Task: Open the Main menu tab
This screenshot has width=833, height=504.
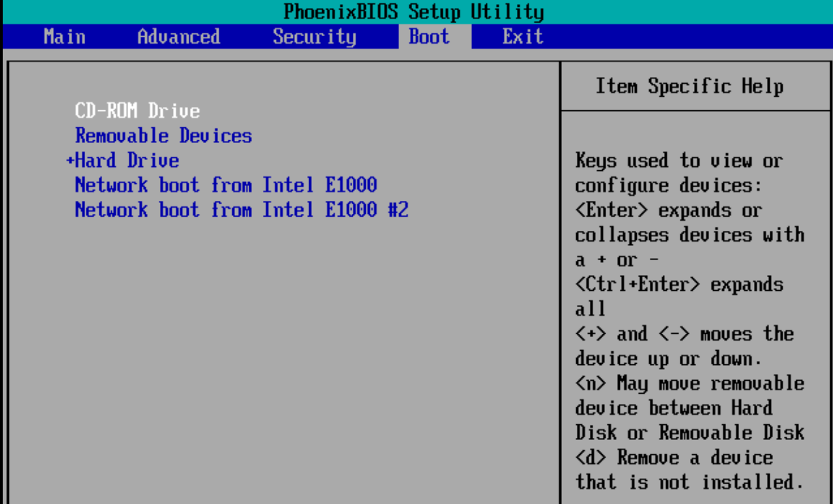Action: pos(65,37)
